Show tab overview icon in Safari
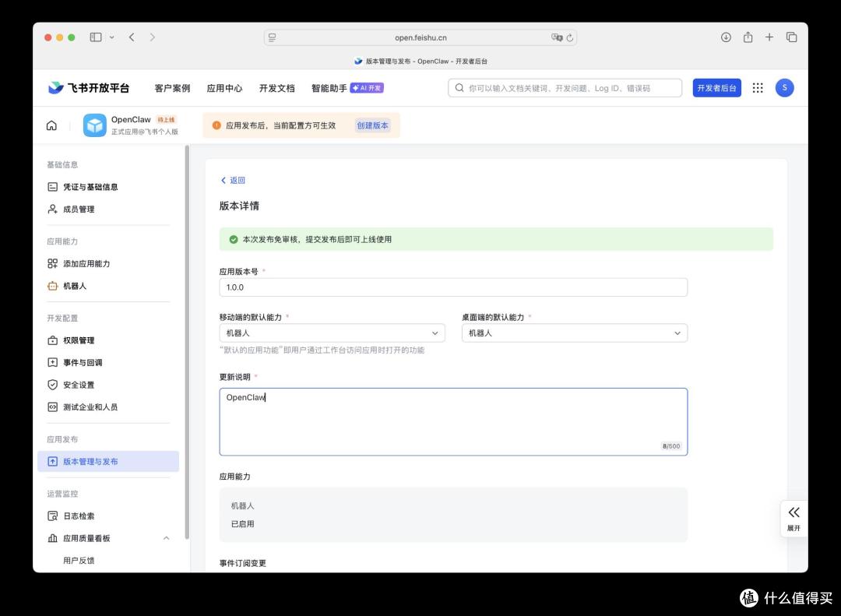Image resolution: width=841 pixels, height=616 pixels. coord(791,37)
